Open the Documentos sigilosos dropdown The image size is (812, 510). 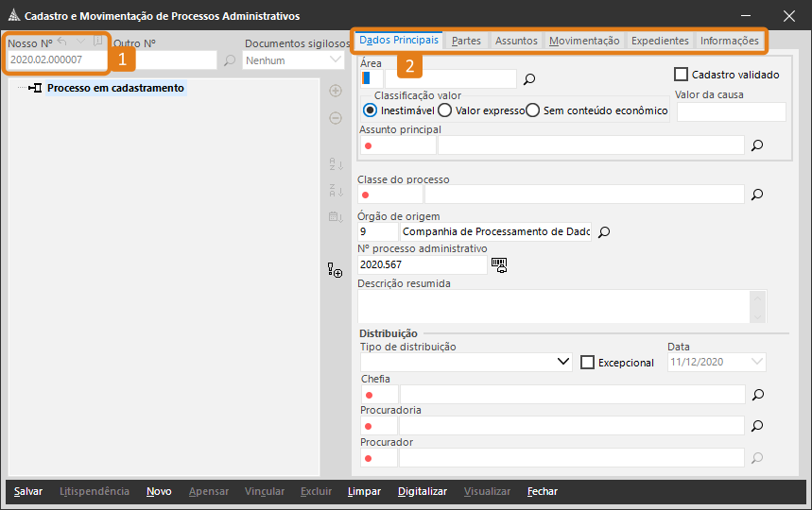click(x=336, y=60)
